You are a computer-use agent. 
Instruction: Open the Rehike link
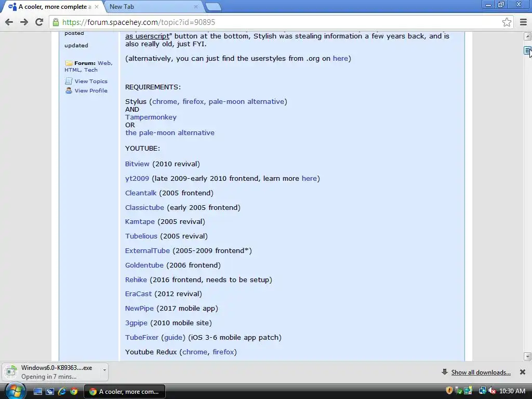tap(136, 280)
